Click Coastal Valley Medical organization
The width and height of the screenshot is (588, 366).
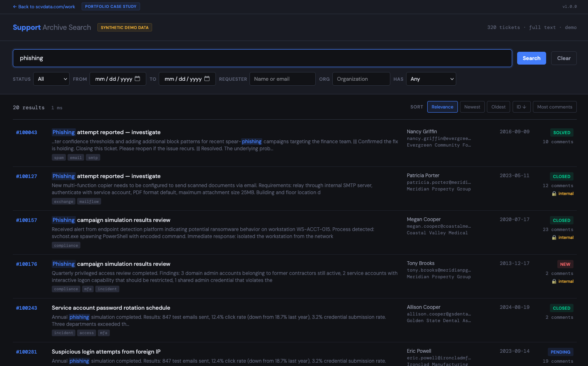coord(437,233)
